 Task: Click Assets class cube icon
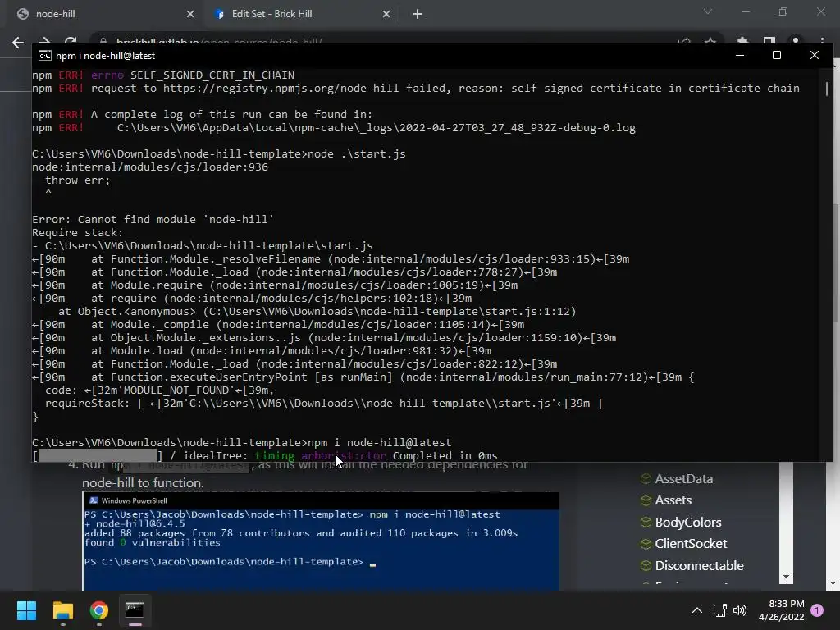[646, 500]
